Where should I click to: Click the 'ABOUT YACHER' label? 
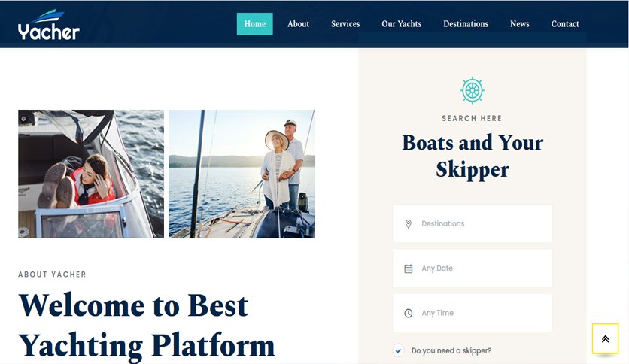point(52,275)
